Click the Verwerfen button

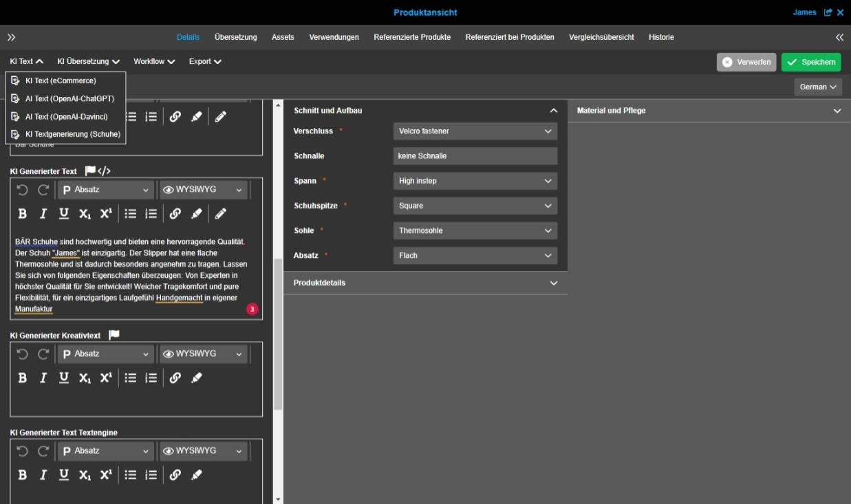[746, 62]
